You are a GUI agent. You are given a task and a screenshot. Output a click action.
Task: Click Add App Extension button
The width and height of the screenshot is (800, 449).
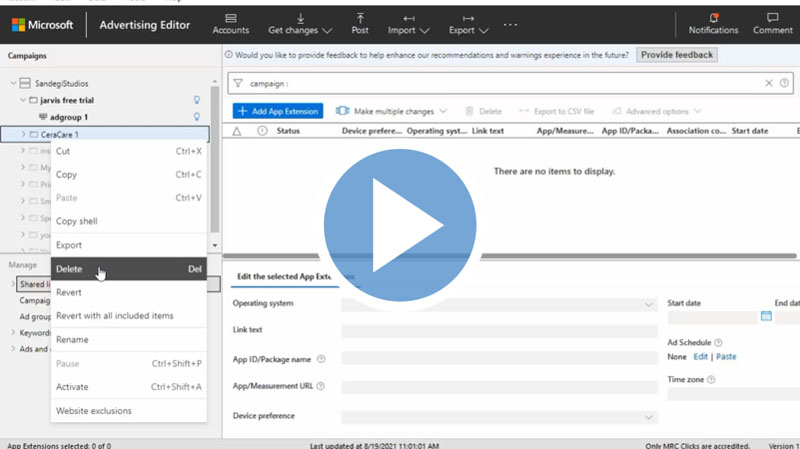(x=278, y=111)
